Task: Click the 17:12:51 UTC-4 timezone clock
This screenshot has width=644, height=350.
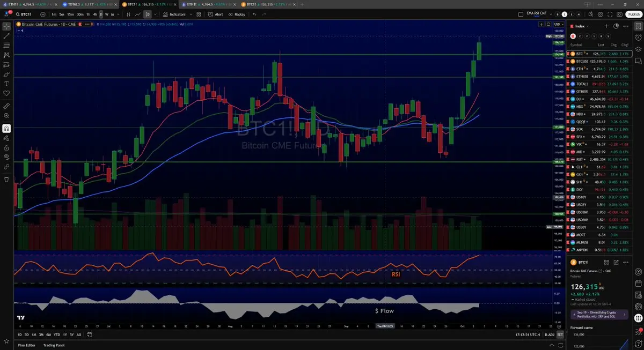Action: [x=528, y=334]
